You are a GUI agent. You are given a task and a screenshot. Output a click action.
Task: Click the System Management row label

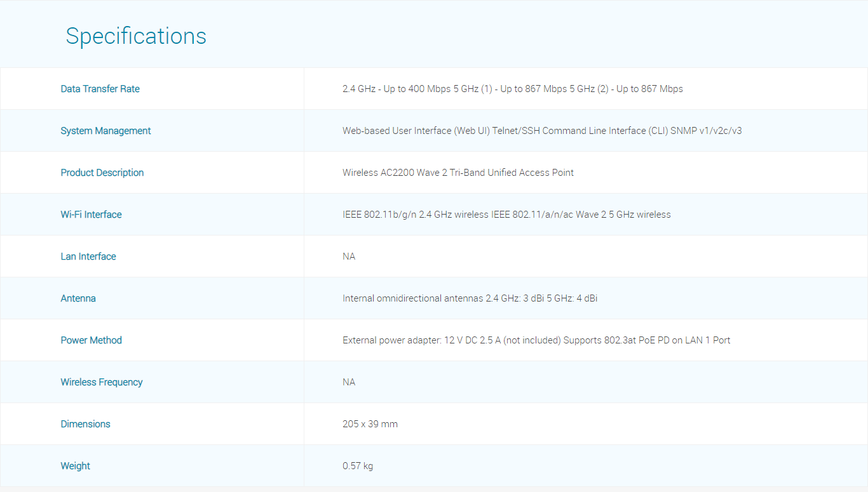(x=105, y=131)
